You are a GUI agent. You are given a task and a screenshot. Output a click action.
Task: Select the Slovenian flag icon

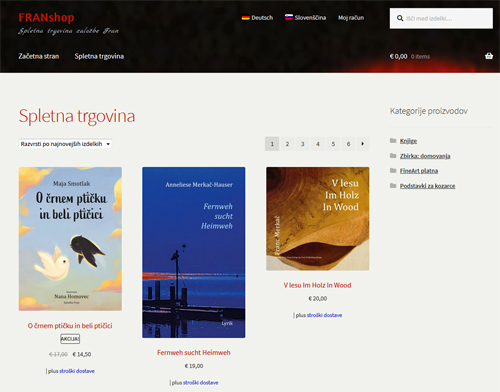(x=289, y=17)
